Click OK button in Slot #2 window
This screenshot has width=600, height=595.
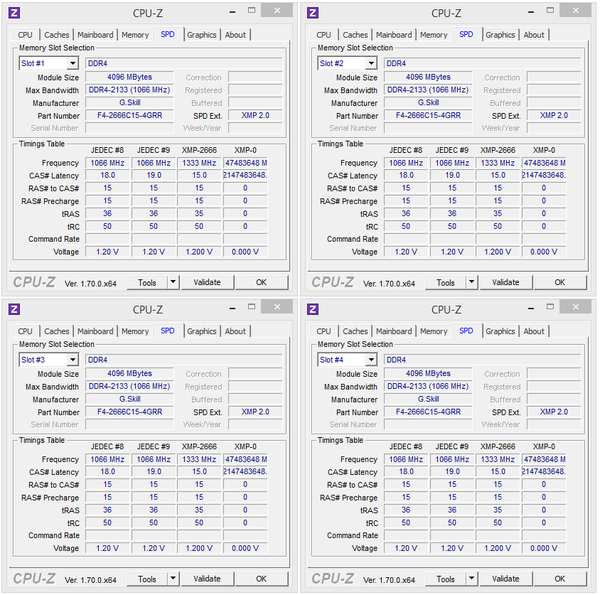click(560, 282)
